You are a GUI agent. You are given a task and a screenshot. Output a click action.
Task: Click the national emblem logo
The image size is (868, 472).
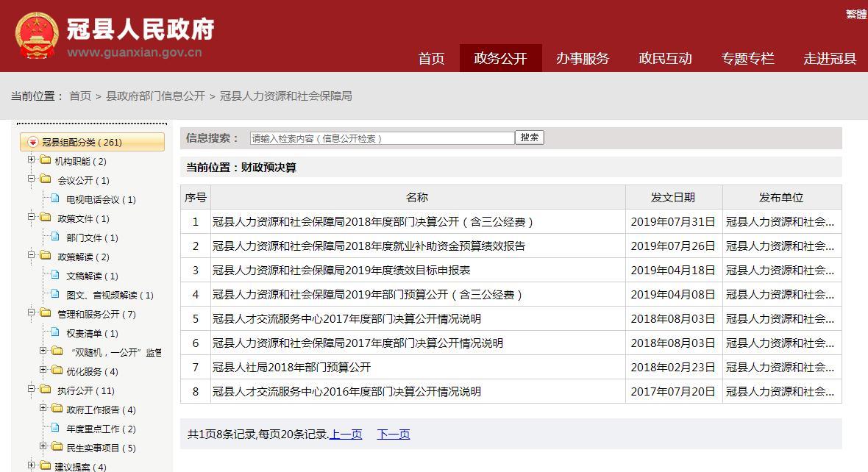[x=37, y=36]
